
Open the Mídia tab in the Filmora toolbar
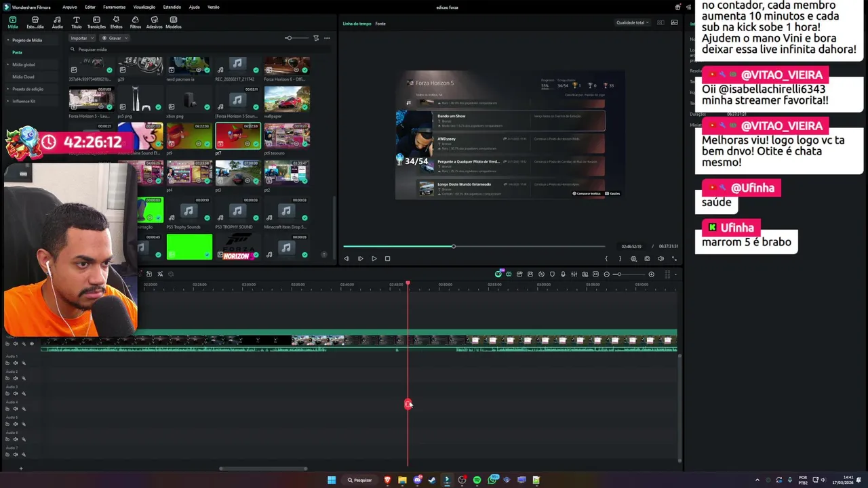tap(12, 22)
